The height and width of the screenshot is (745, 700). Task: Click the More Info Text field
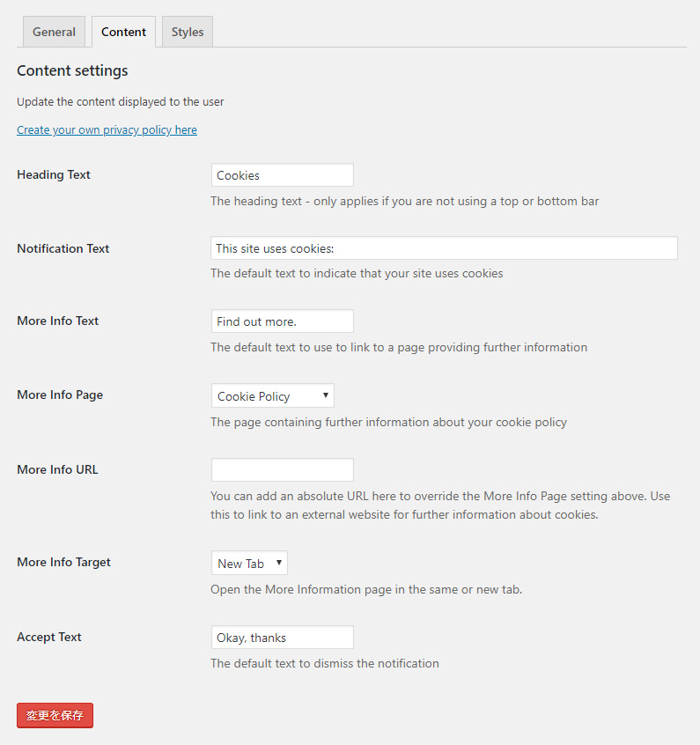click(283, 321)
